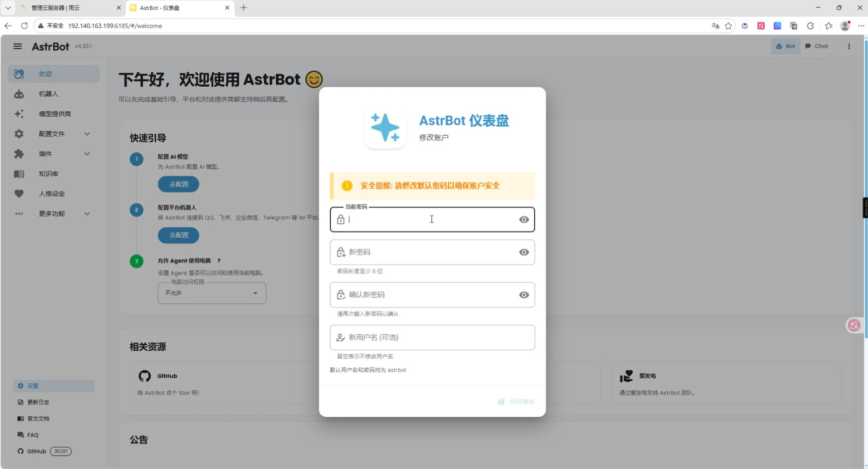The width and height of the screenshot is (868, 469).
Task: Show the current password with eye icon
Action: [524, 219]
